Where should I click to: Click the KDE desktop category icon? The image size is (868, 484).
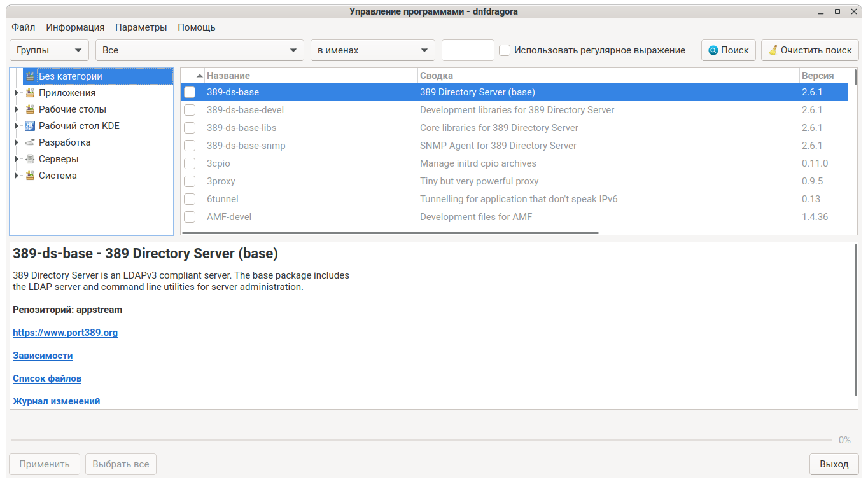click(30, 126)
